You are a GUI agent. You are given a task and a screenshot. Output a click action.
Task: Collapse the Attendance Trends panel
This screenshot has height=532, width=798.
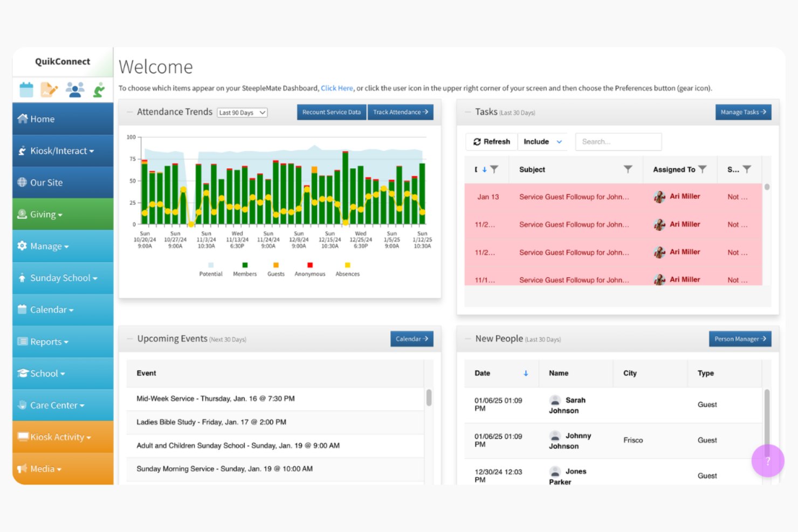coord(129,112)
